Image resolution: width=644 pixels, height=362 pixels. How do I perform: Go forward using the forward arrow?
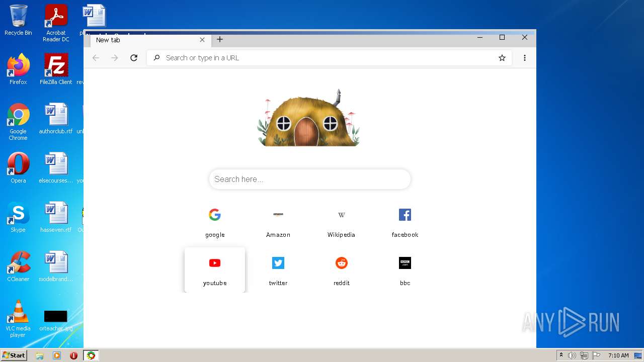115,58
